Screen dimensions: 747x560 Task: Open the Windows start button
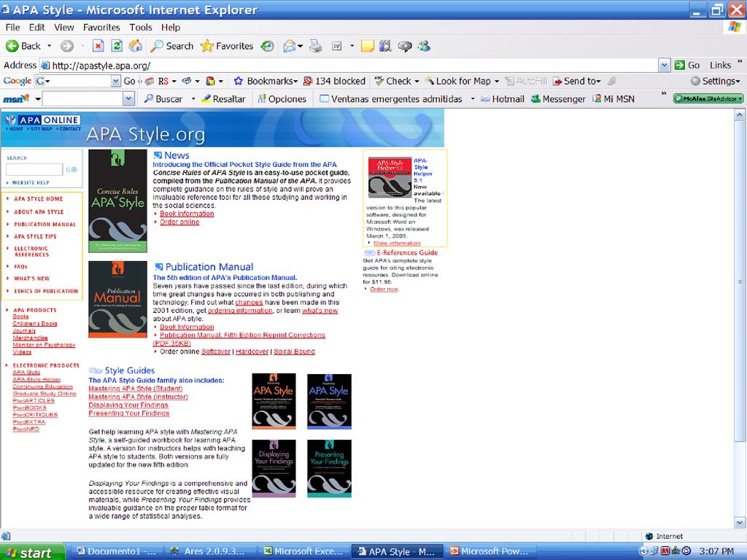pyautogui.click(x=32, y=552)
